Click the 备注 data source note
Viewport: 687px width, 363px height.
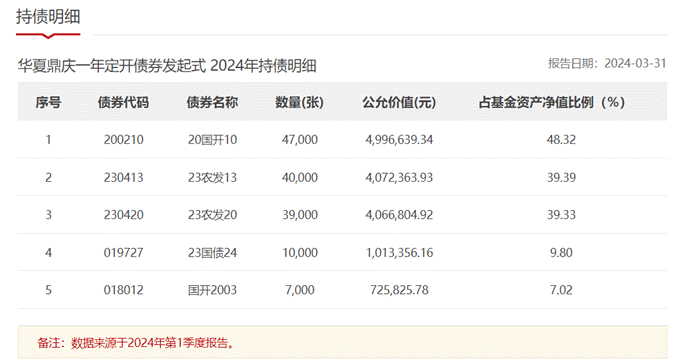tap(135, 342)
